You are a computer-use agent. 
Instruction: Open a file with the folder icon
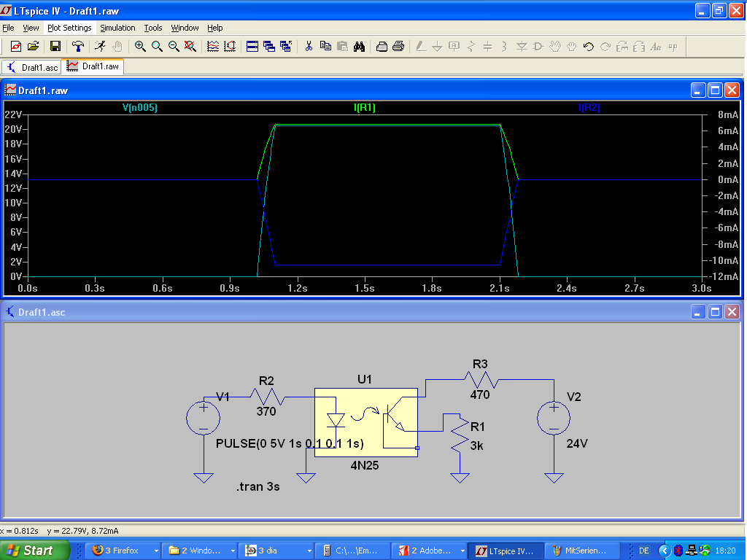tap(33, 47)
